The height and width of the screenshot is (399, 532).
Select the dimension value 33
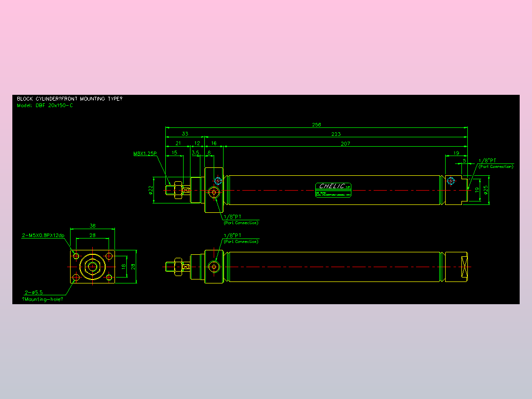pos(185,134)
